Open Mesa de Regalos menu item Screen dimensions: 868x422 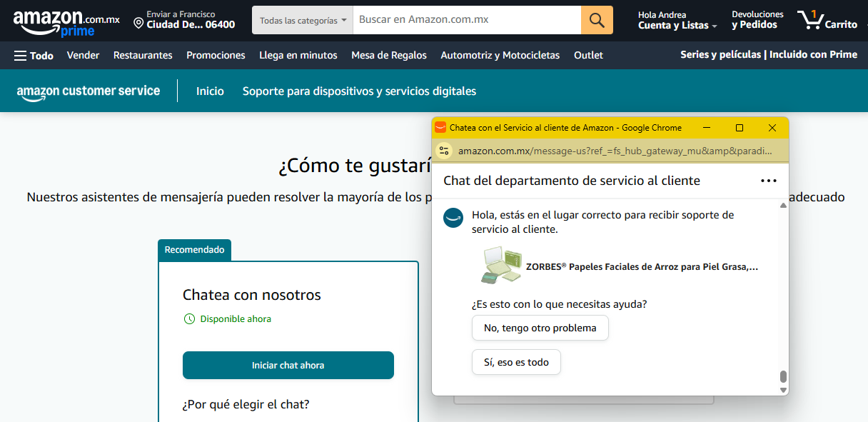pyautogui.click(x=389, y=55)
